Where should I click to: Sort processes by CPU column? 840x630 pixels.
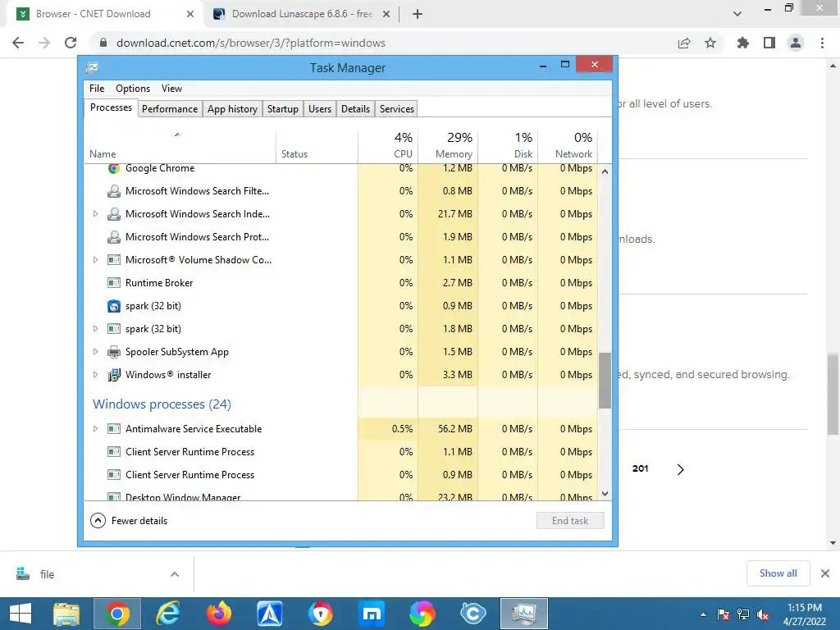[x=388, y=146]
